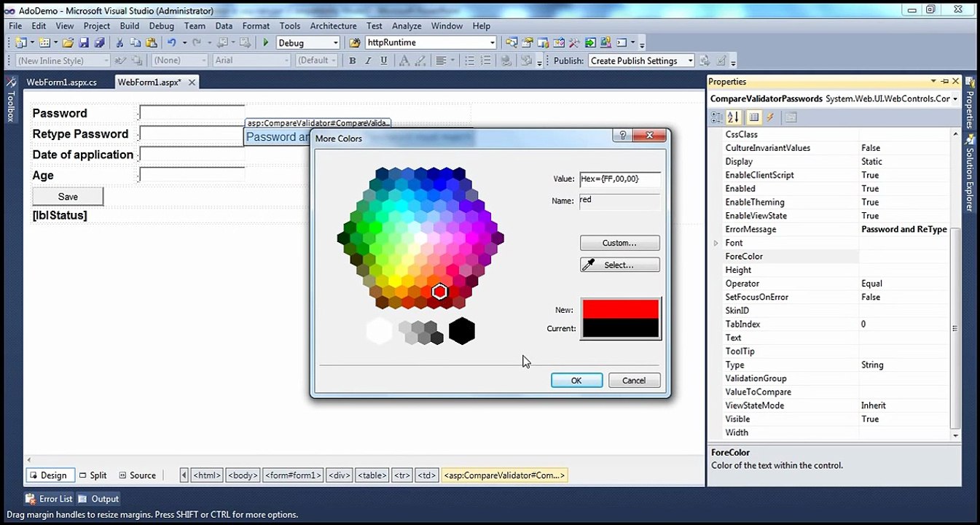Show Events via the lightning bolt icon

770,117
